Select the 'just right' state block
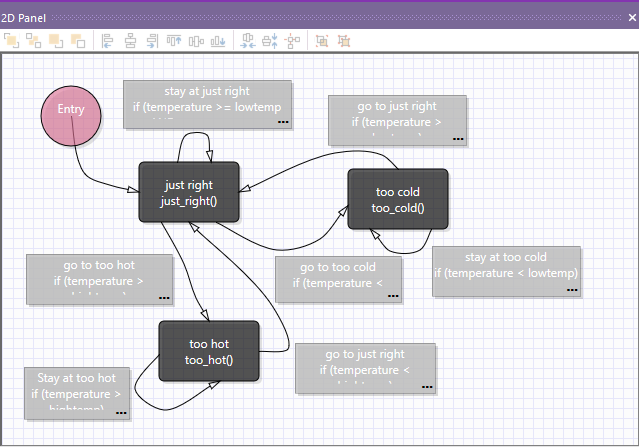Screen dimensions: 639x448 [189, 192]
